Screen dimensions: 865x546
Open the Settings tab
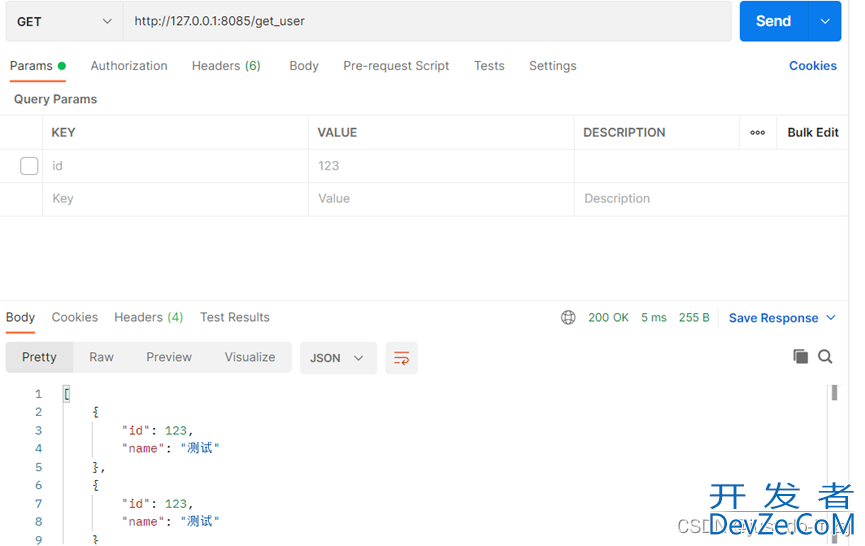[x=553, y=66]
